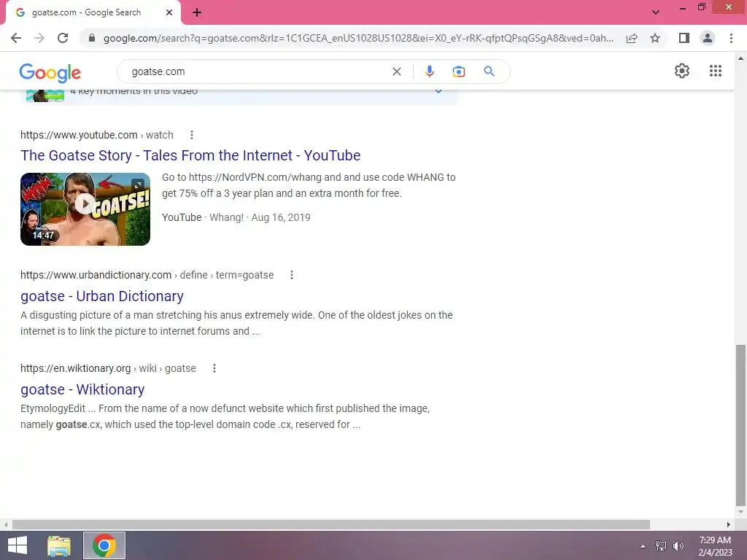Open more options for the Wiktionary result
This screenshot has width=747, height=560.
pyautogui.click(x=214, y=368)
